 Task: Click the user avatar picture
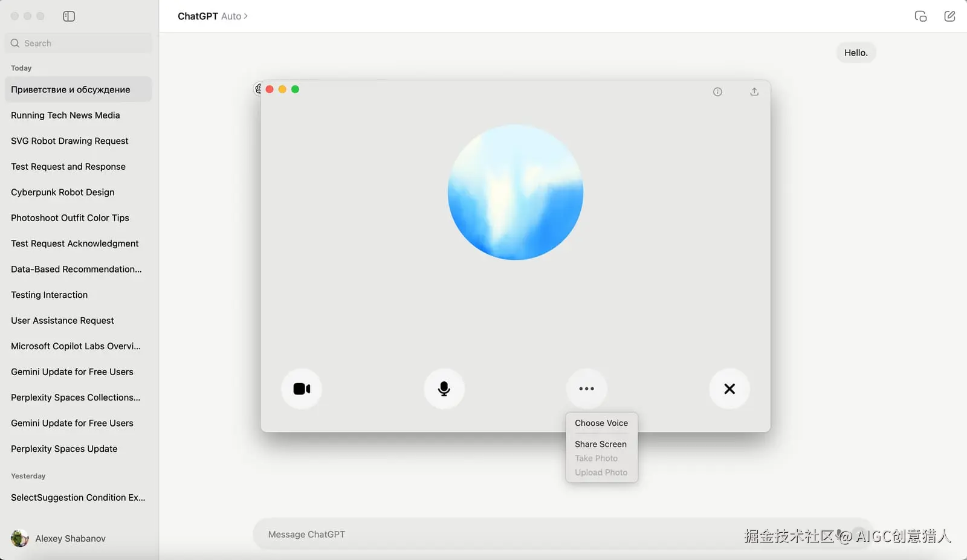[20, 538]
